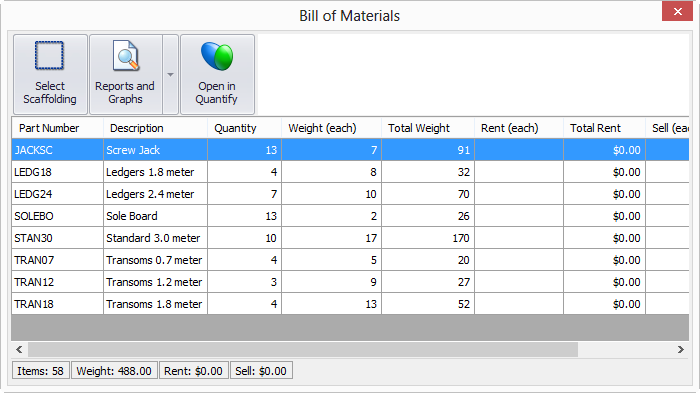Open Reports and Graphs
The height and width of the screenshot is (393, 700).
pyautogui.click(x=125, y=74)
